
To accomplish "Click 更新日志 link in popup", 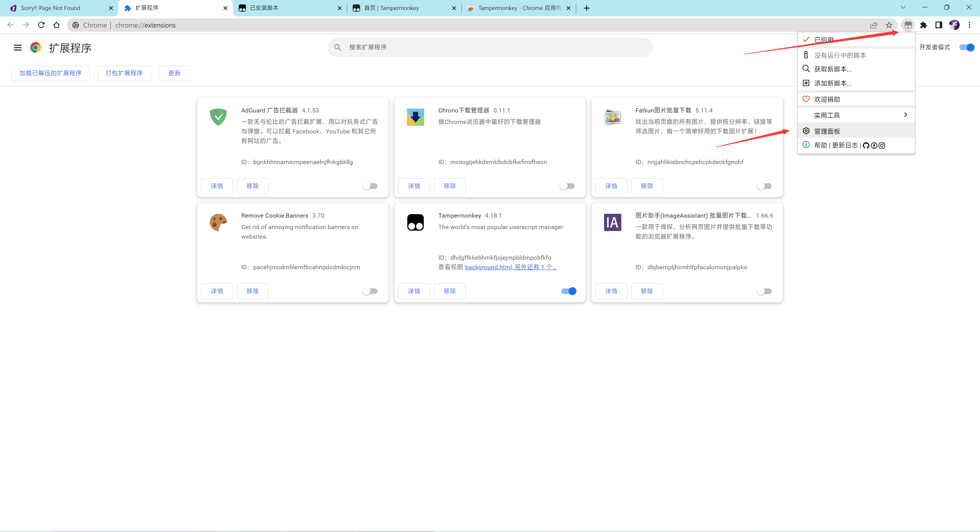I will (845, 145).
